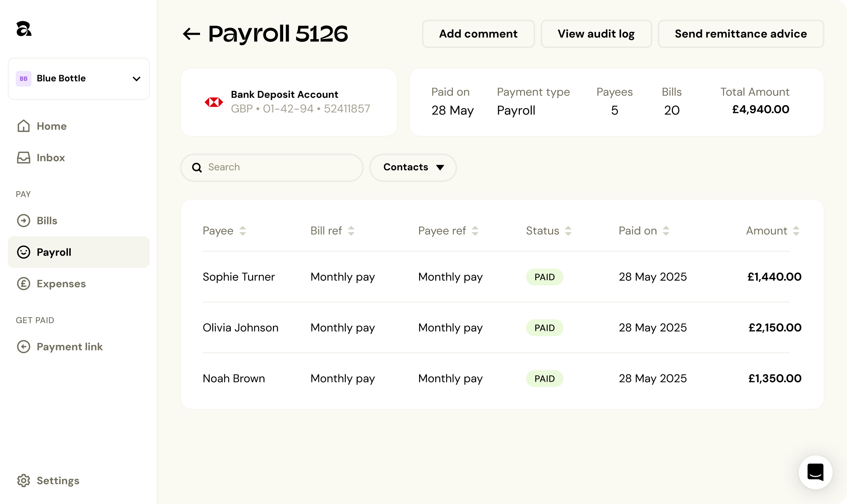Open the chat bubble at bottom right

[x=815, y=472]
